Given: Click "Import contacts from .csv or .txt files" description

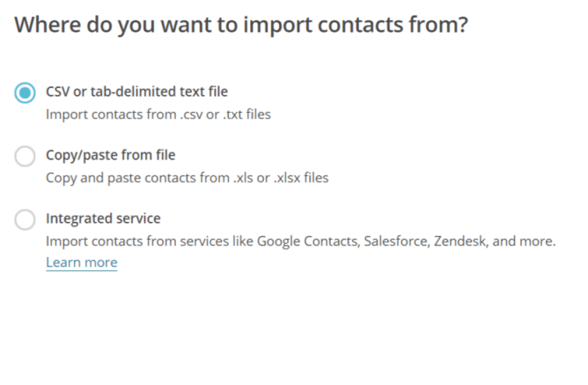Looking at the screenshot, I should 158,114.
